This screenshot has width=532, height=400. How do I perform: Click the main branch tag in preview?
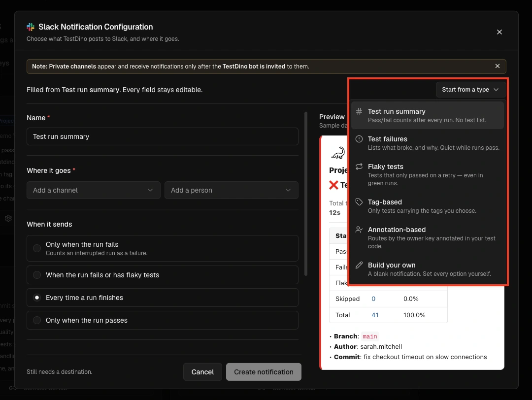[x=370, y=336]
